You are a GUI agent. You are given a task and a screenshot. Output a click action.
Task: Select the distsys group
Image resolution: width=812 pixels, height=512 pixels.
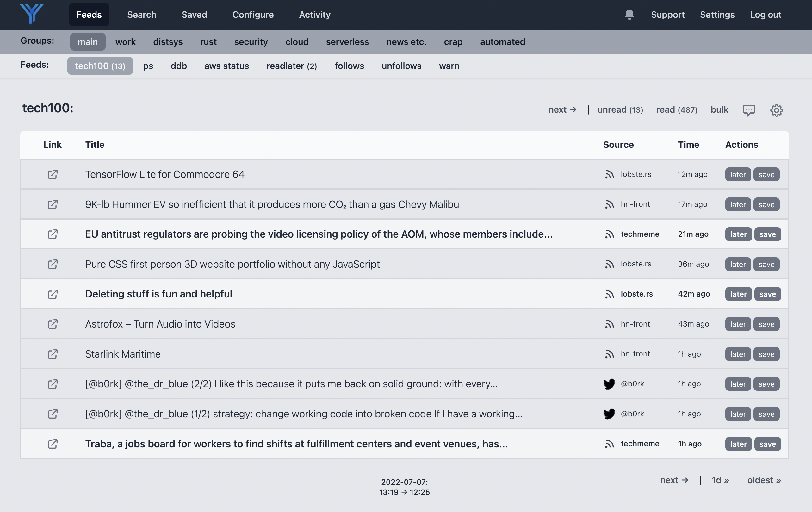click(168, 42)
